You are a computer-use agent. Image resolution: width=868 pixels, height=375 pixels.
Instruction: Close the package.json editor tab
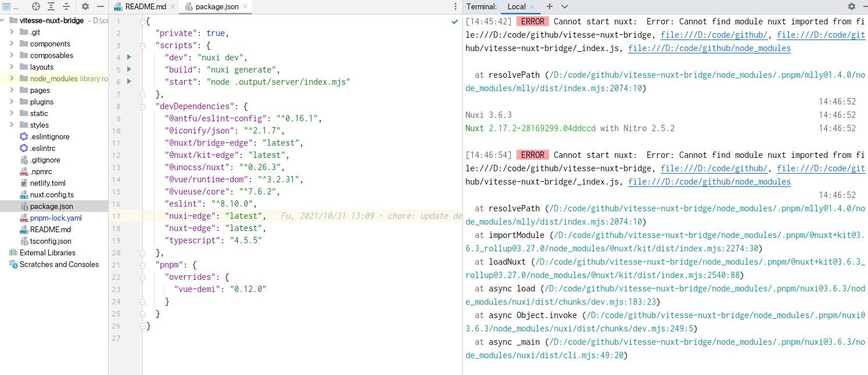(245, 7)
